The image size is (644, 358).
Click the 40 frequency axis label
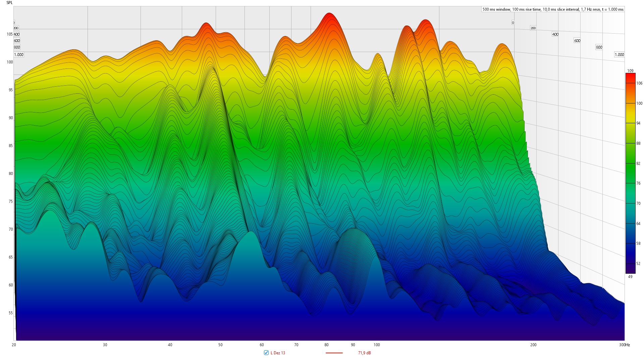[170, 345]
